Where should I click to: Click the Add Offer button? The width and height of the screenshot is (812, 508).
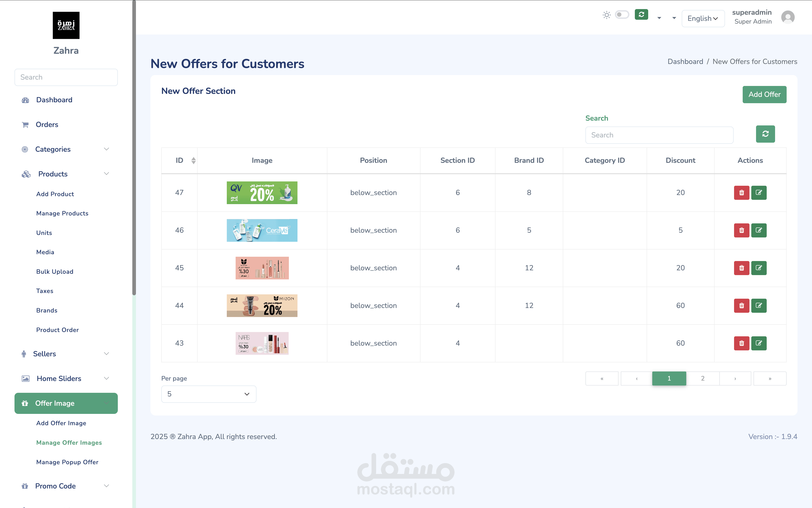764,94
